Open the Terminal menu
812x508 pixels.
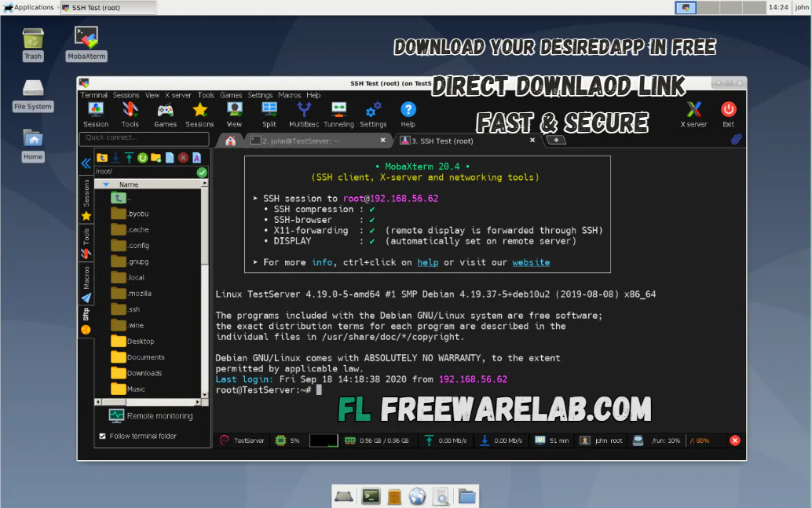tap(94, 95)
